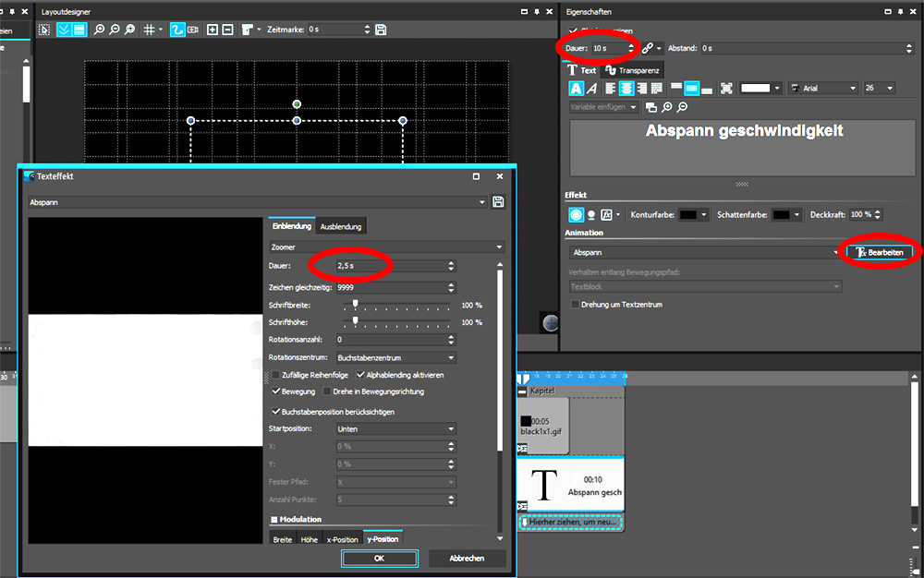Screen dimensions: 924x578
Task: Zoom in using the Layoutdesigner magnifier icon
Action: click(x=100, y=30)
